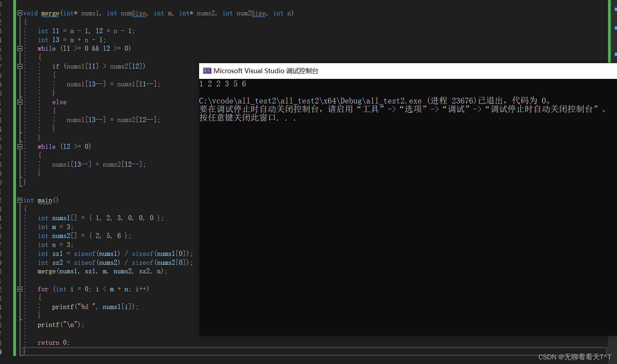Collapse the main function definition
The image size is (617, 364).
tap(20, 200)
